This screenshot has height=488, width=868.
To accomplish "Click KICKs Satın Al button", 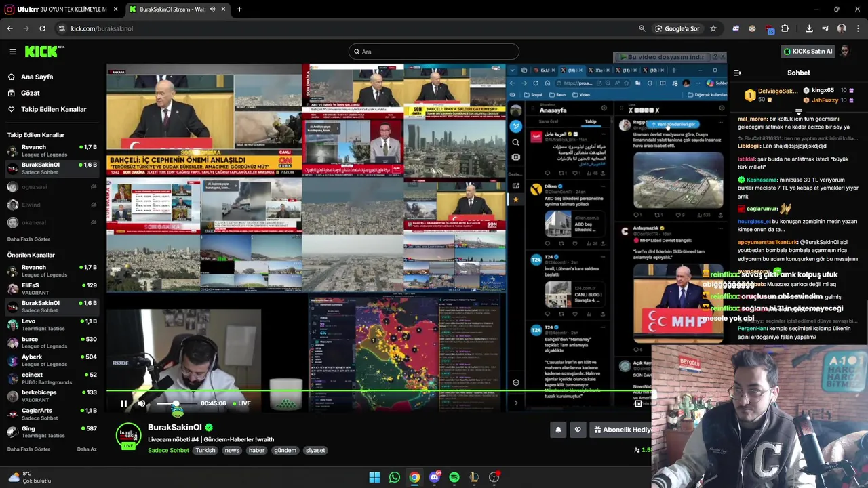I will click(807, 52).
